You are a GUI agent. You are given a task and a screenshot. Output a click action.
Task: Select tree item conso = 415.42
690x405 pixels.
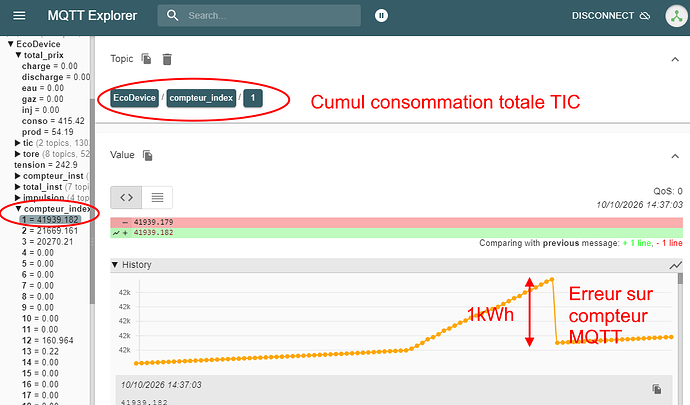(x=53, y=121)
